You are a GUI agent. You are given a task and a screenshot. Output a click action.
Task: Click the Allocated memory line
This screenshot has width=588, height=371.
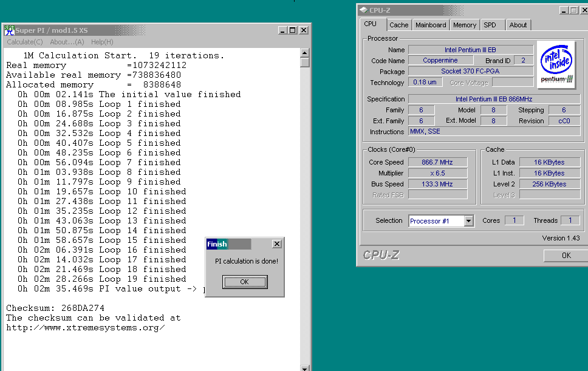tap(94, 84)
